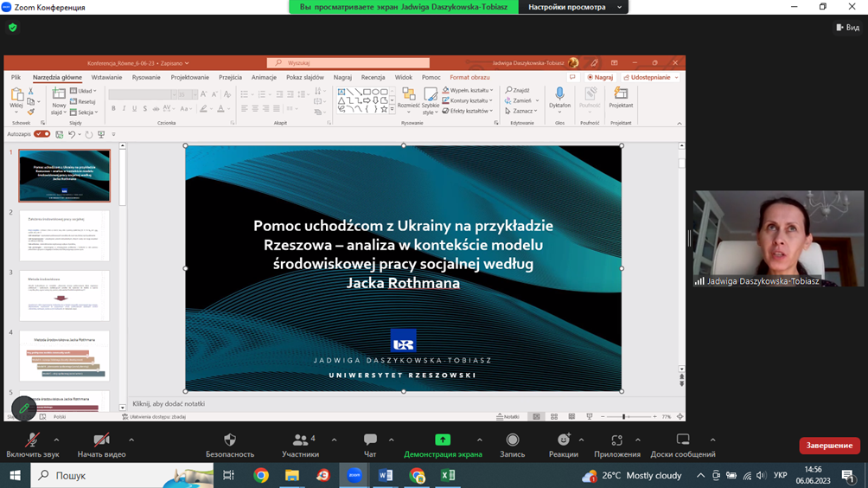Image resolution: width=868 pixels, height=488 pixels.
Task: Click the green encryption shield icon
Action: click(13, 27)
